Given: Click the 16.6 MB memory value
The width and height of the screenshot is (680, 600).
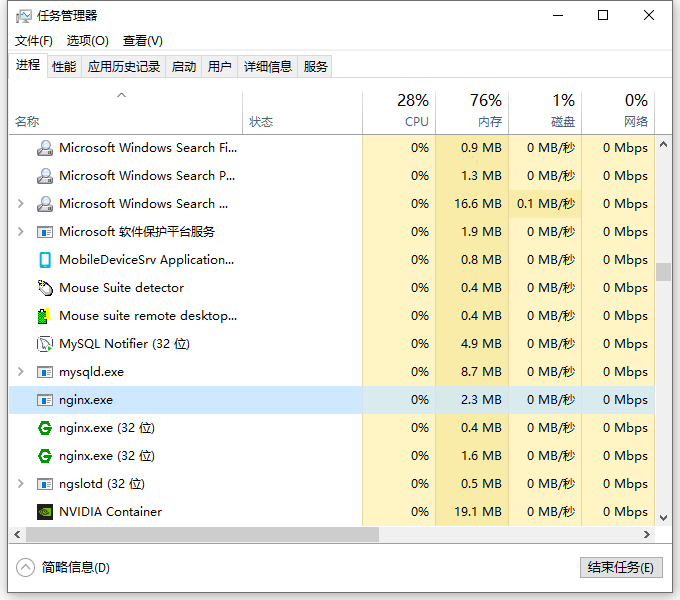Looking at the screenshot, I should [478, 204].
